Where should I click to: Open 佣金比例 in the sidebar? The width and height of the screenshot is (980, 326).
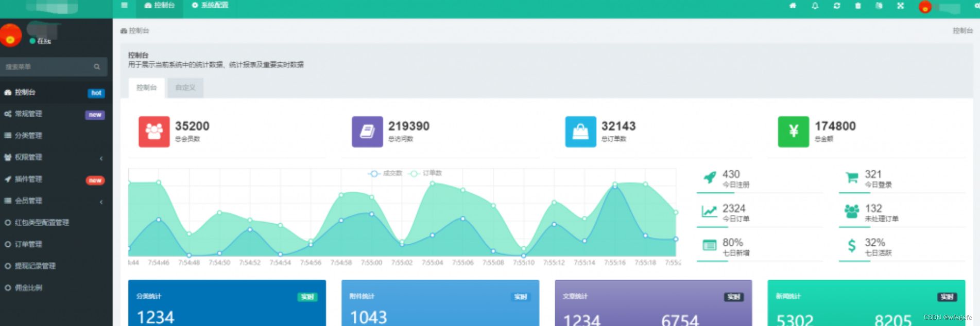point(56,288)
